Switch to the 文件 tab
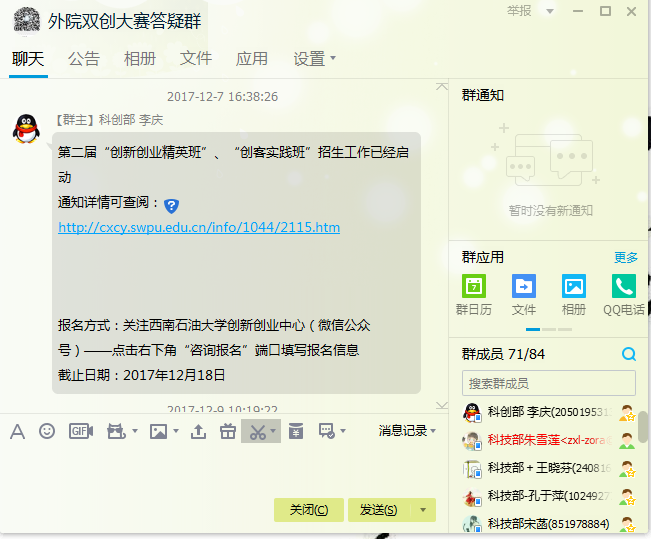 tap(196, 59)
